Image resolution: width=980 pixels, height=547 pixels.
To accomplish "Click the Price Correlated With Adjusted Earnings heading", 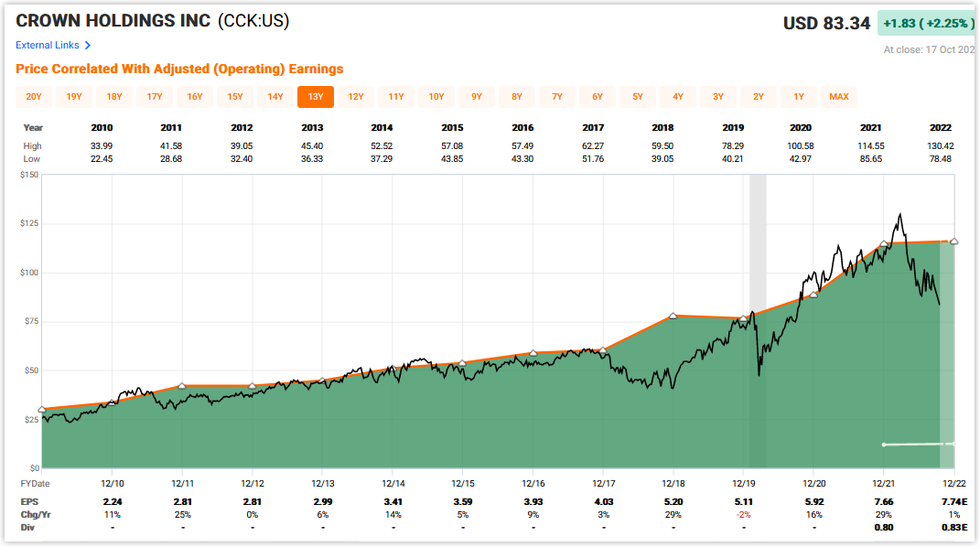I will click(179, 69).
